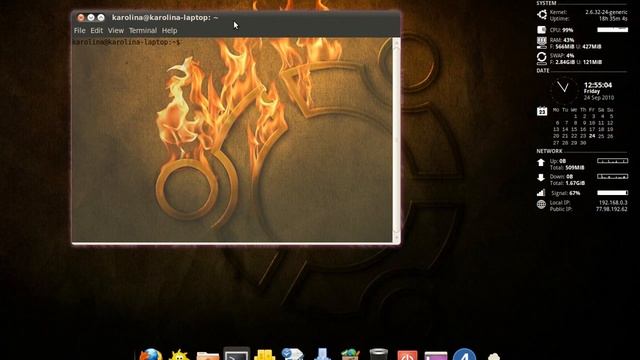This screenshot has height=360, width=640.
Task: Click the karolina@karolina-laptop prompt line
Action: (127, 42)
